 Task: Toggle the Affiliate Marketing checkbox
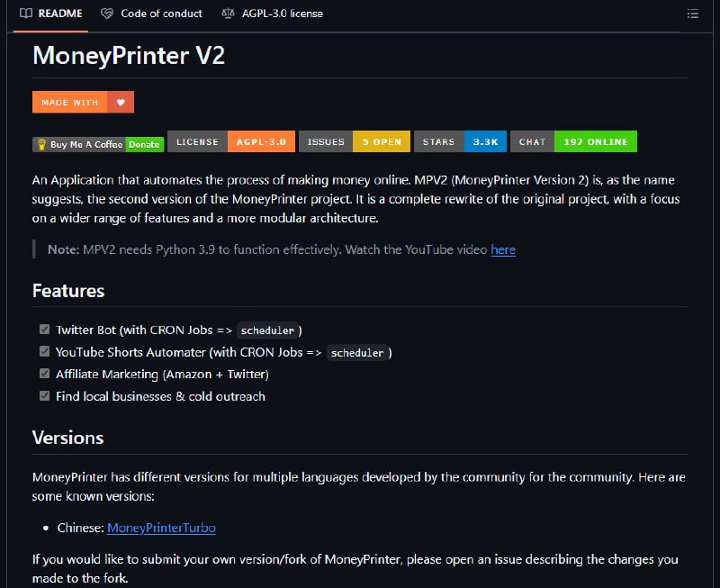[x=44, y=374]
